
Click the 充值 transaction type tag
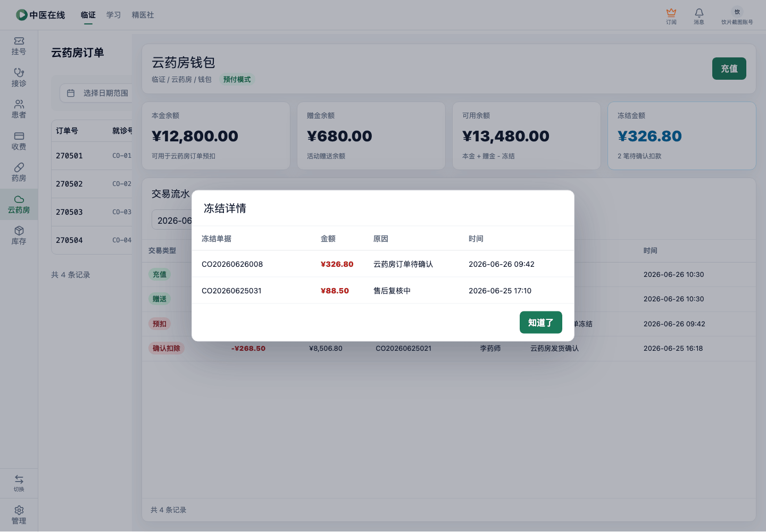[x=160, y=274]
